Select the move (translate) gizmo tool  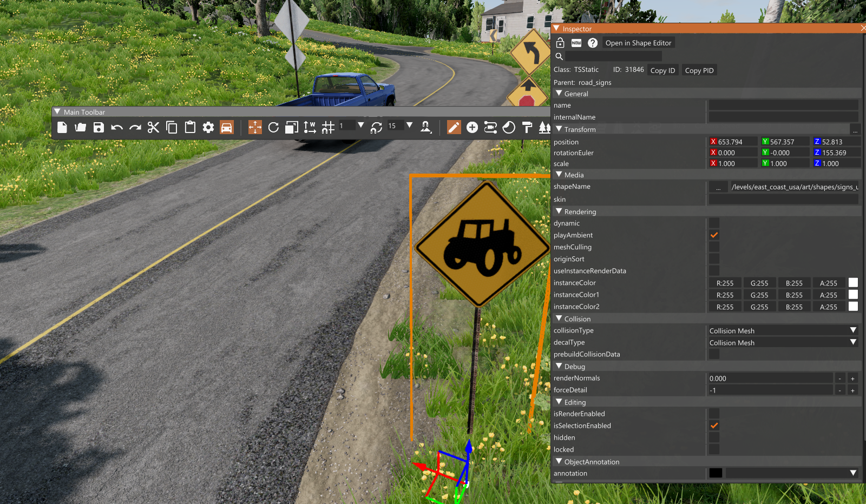(255, 127)
